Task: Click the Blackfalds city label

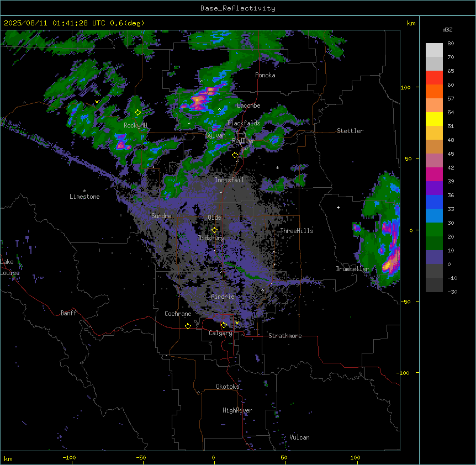Action: [244, 123]
